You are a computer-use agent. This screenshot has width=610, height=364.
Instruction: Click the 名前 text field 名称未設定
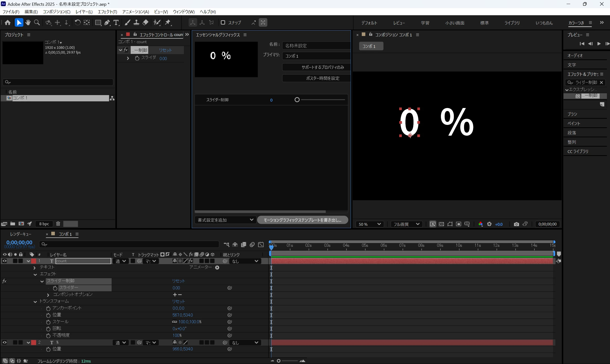(x=316, y=46)
